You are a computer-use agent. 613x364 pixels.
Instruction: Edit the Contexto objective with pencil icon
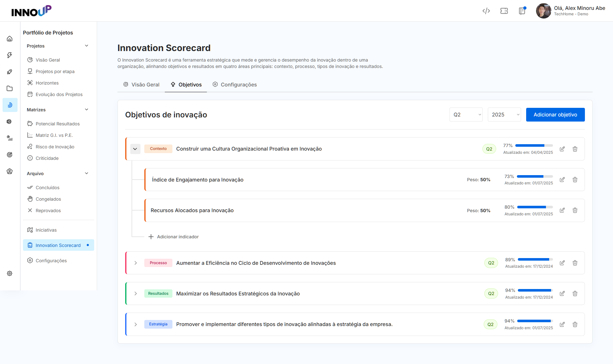(x=562, y=149)
